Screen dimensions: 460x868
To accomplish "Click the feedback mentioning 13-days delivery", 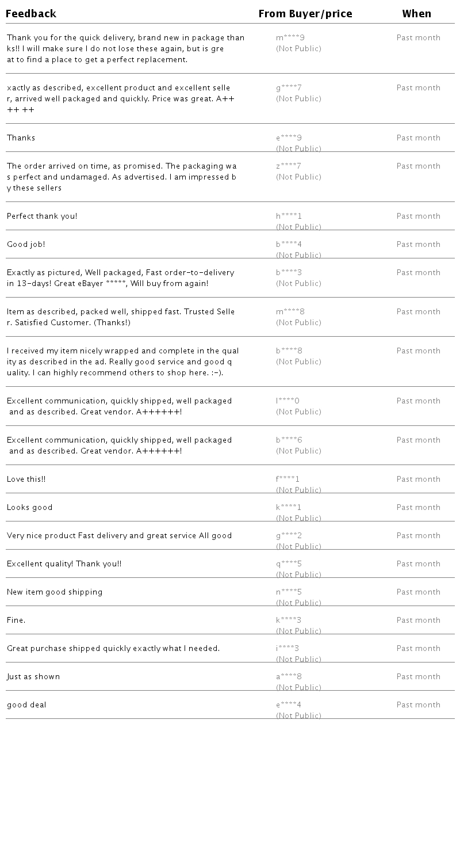I will click(121, 278).
